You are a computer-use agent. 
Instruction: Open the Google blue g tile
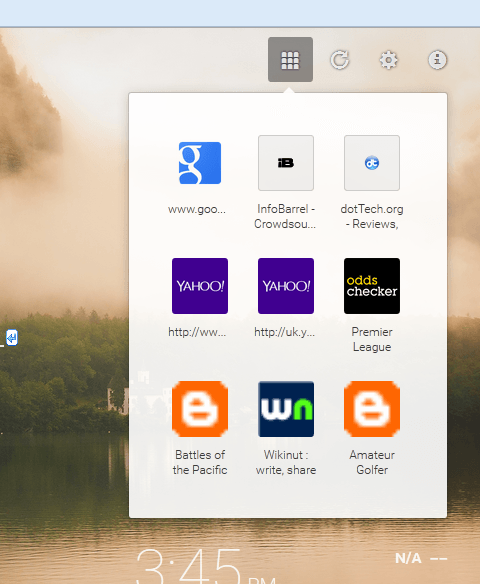pos(200,163)
